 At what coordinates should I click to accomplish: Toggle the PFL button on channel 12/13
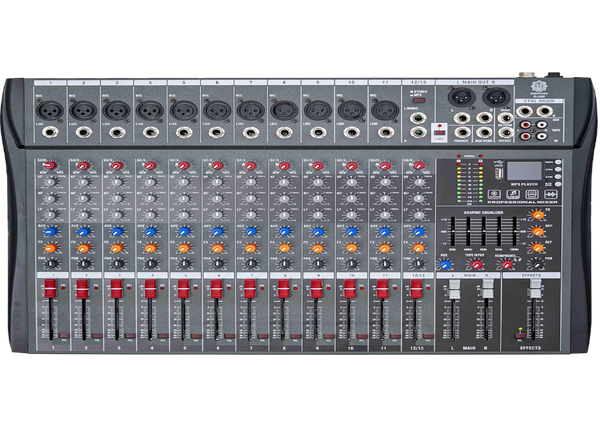coord(429,336)
